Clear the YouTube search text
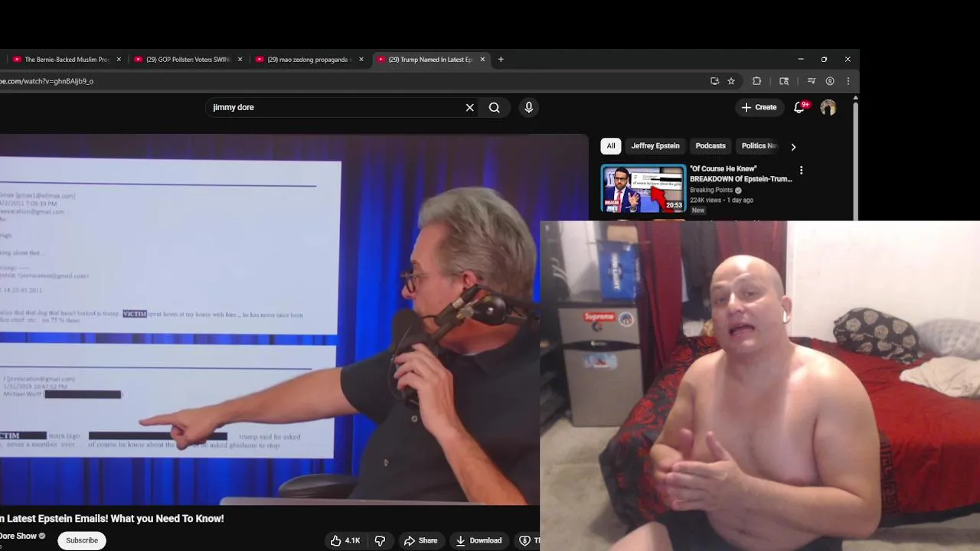The width and height of the screenshot is (980, 551). tap(470, 107)
